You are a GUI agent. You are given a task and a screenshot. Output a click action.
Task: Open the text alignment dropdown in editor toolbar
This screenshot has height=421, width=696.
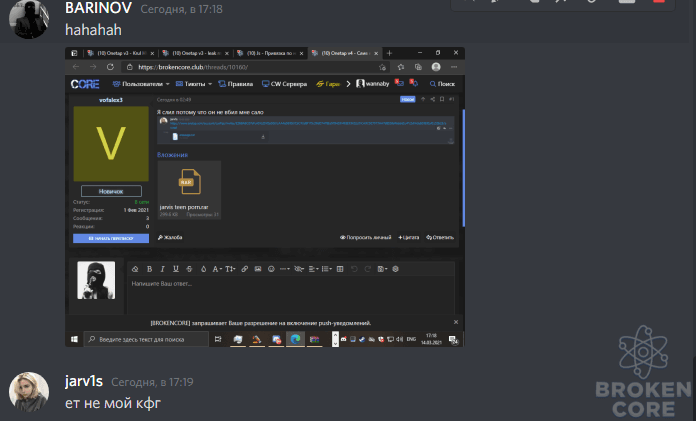click(313, 269)
